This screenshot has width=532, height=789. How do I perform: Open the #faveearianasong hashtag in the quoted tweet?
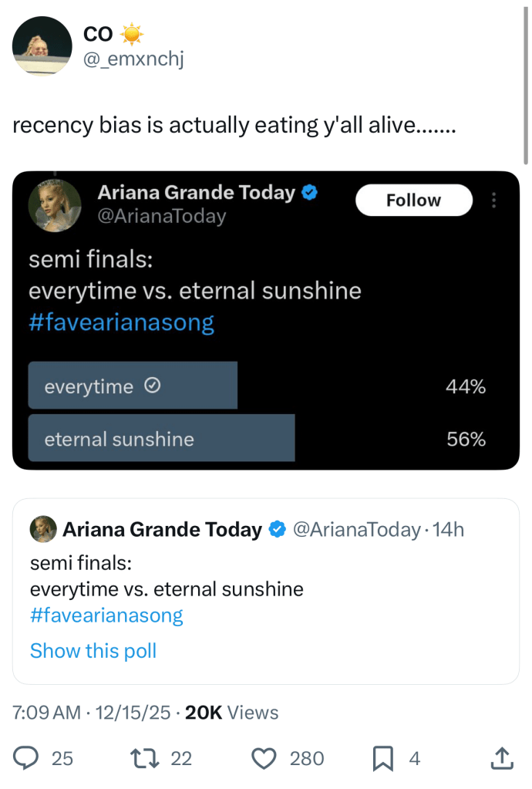[x=106, y=615]
